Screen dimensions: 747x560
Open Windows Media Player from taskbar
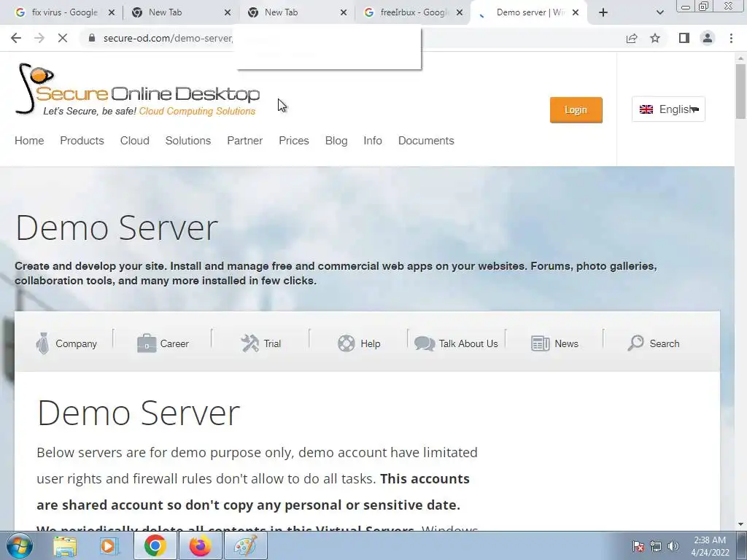(x=109, y=545)
